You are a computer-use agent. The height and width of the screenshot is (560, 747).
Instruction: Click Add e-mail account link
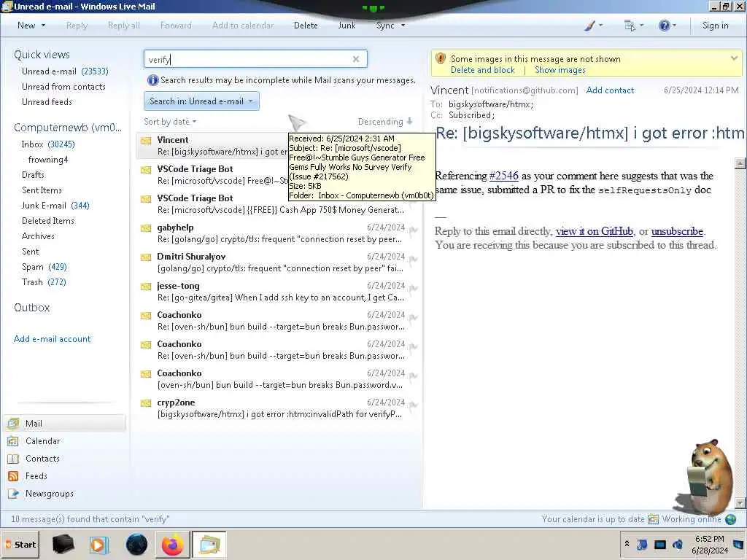click(x=52, y=339)
